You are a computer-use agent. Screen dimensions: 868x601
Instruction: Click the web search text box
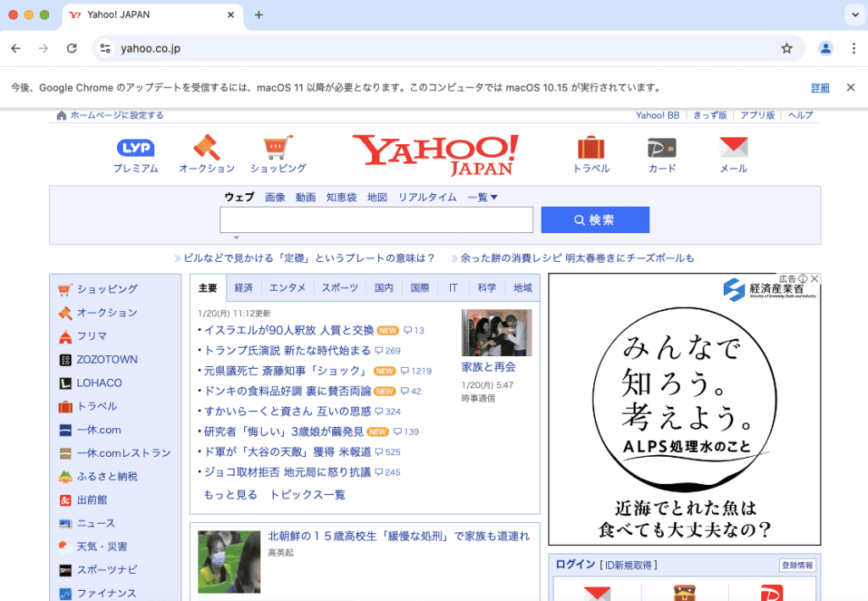point(376,220)
